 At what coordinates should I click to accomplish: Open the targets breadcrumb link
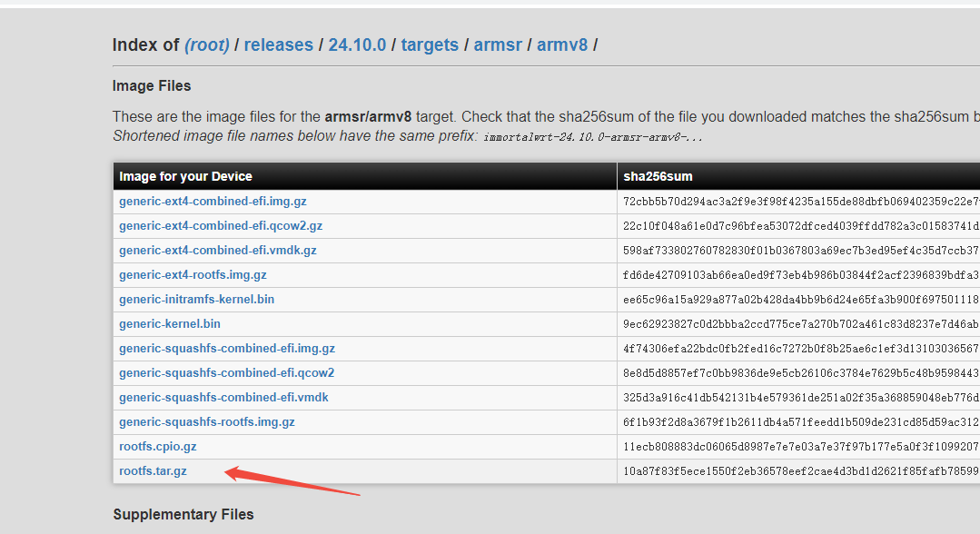[430, 44]
